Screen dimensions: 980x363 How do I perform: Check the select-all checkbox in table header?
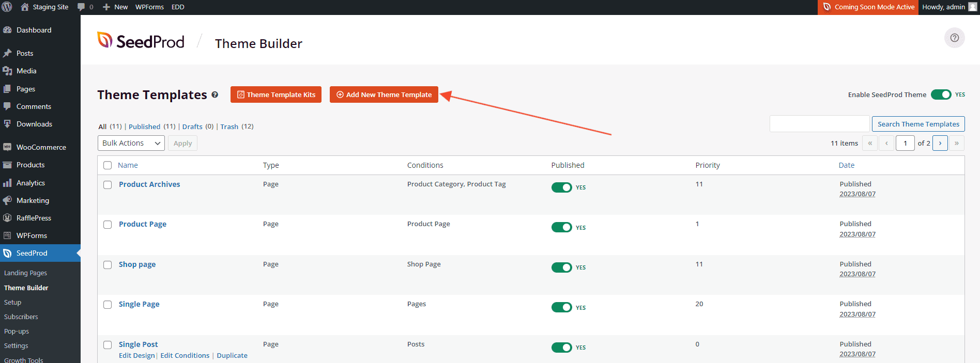(108, 165)
